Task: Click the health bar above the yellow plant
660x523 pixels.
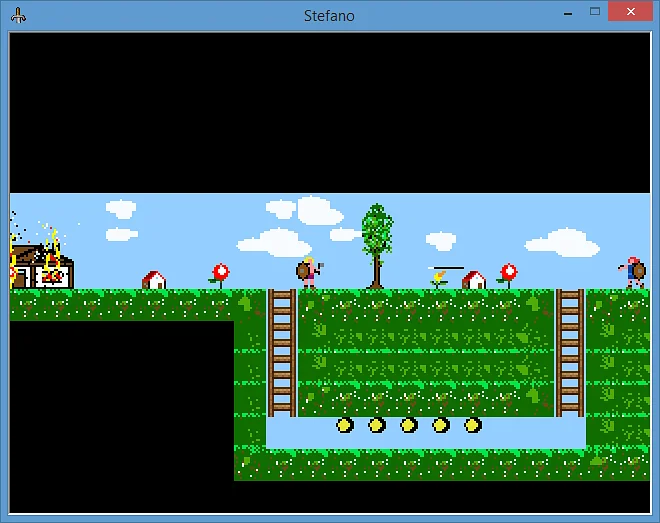Action: click(x=446, y=268)
